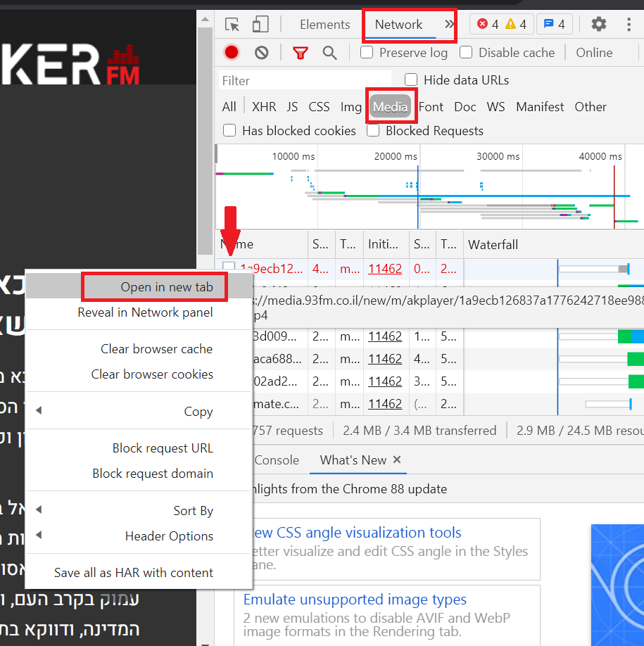Filter requests by Other
This screenshot has width=644, height=646.
pyautogui.click(x=591, y=107)
